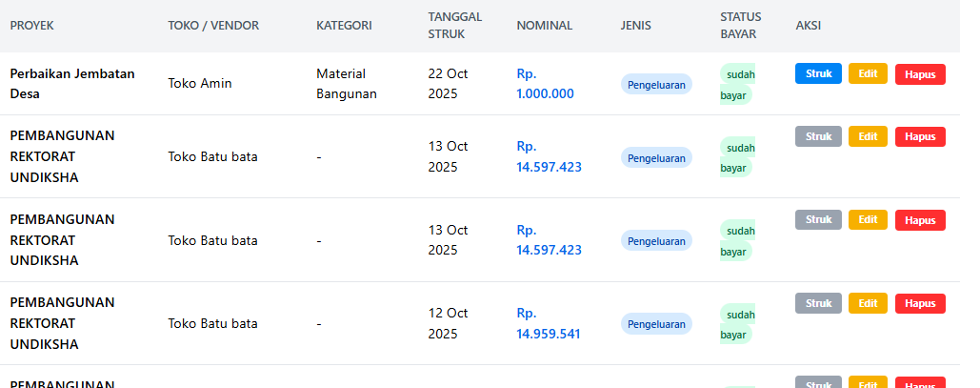Screen dimensions: 980x388
Task: Click the Rp. 14.959.541 nominal amount
Action: [548, 323]
